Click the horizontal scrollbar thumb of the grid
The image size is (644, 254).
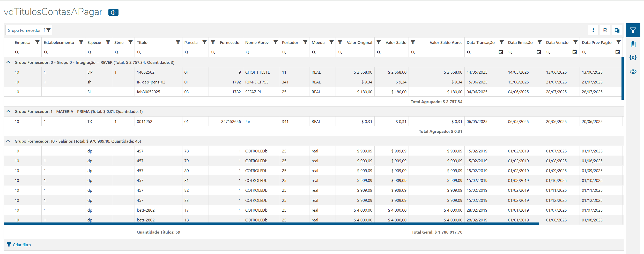(x=271, y=224)
